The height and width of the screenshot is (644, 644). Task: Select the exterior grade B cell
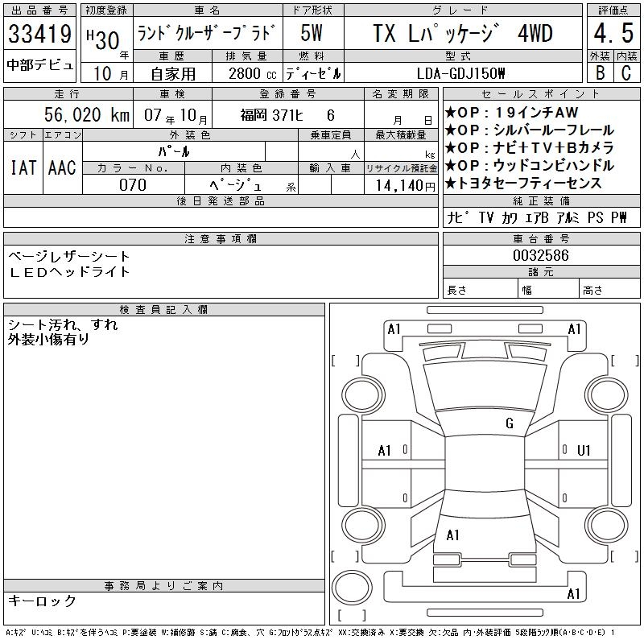click(x=598, y=72)
